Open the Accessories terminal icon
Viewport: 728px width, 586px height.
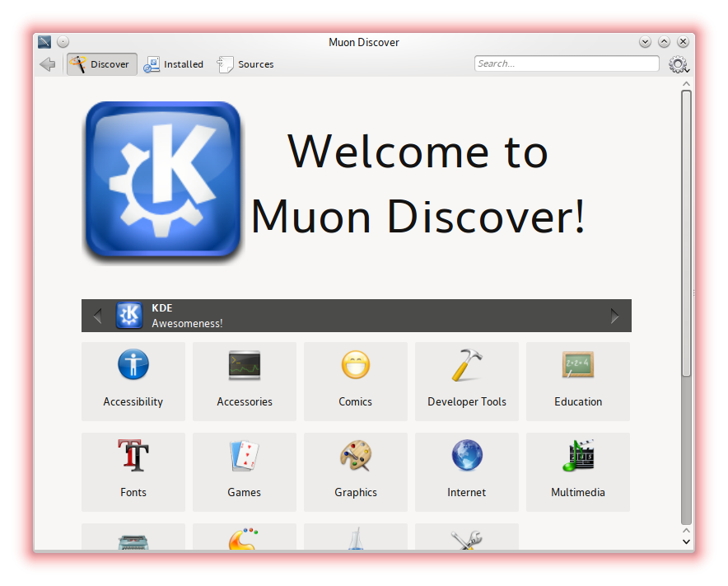pos(245,365)
